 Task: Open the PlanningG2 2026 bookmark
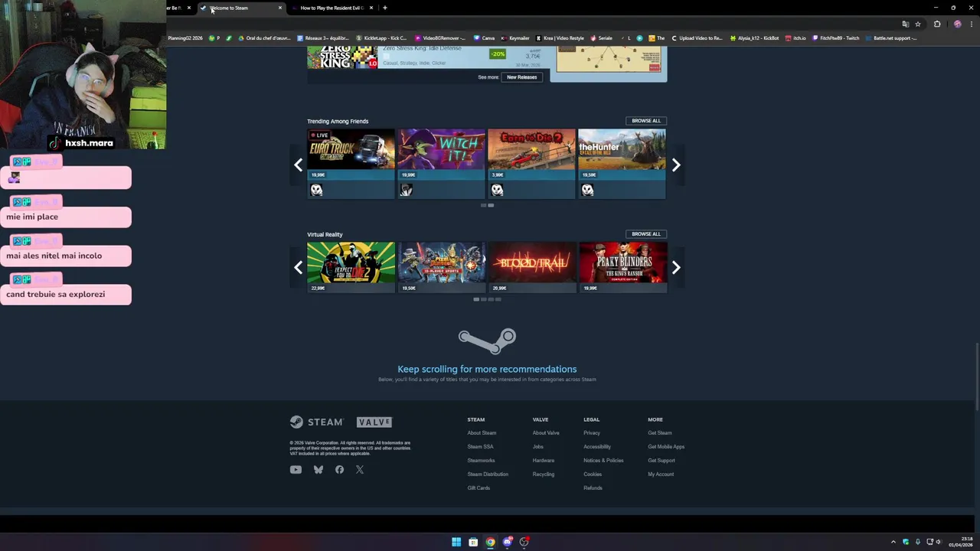pyautogui.click(x=185, y=38)
